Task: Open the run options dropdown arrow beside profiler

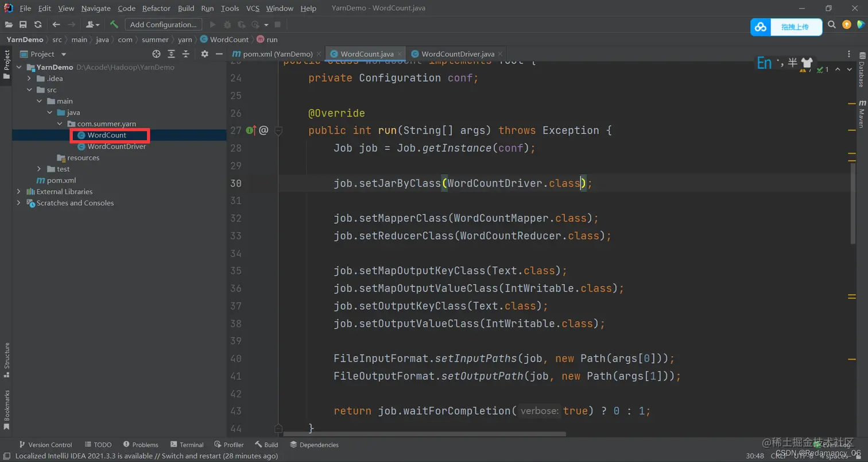Action: click(x=266, y=25)
